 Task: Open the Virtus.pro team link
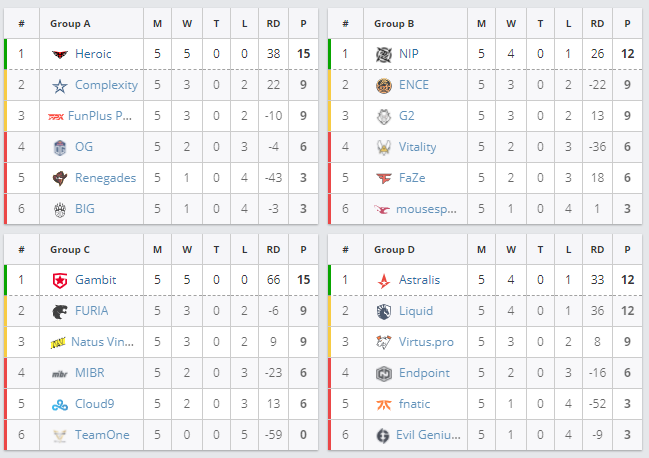coord(426,342)
